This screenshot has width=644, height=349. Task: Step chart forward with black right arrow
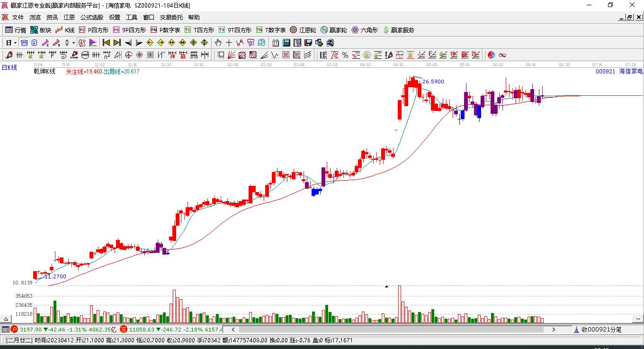click(x=139, y=43)
